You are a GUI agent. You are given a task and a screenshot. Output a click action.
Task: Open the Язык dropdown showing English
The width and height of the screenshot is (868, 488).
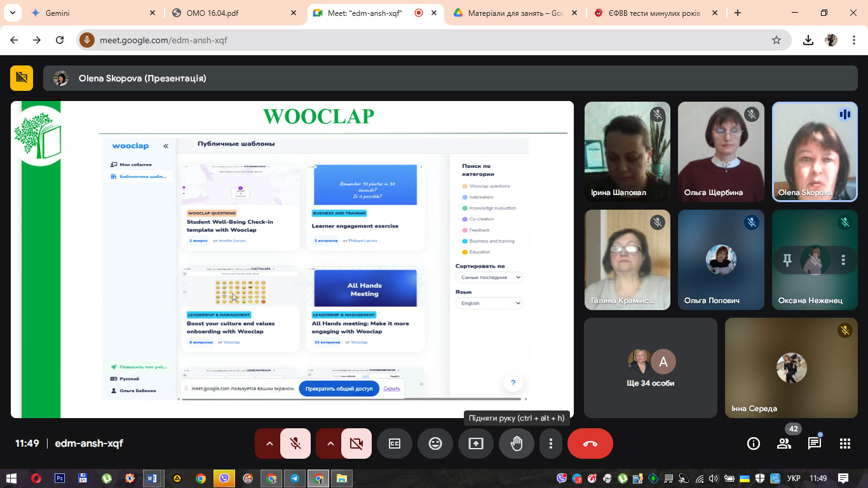pyautogui.click(x=489, y=303)
